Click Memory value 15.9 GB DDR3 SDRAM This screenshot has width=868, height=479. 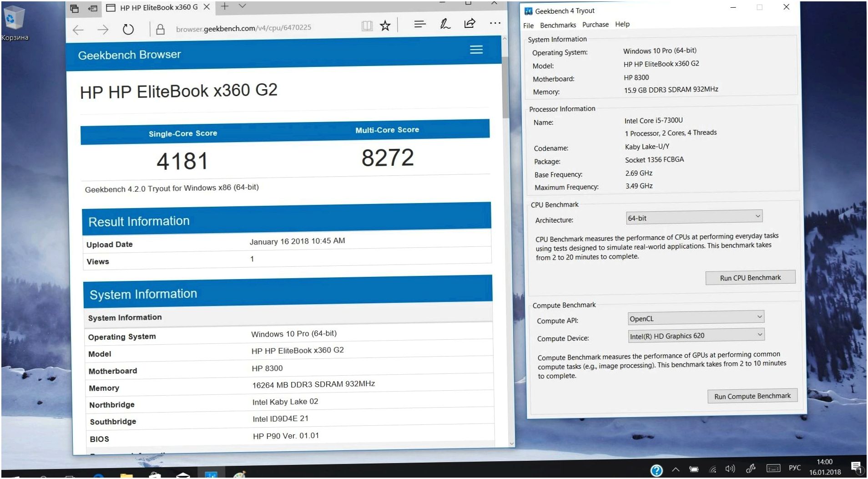pyautogui.click(x=671, y=90)
